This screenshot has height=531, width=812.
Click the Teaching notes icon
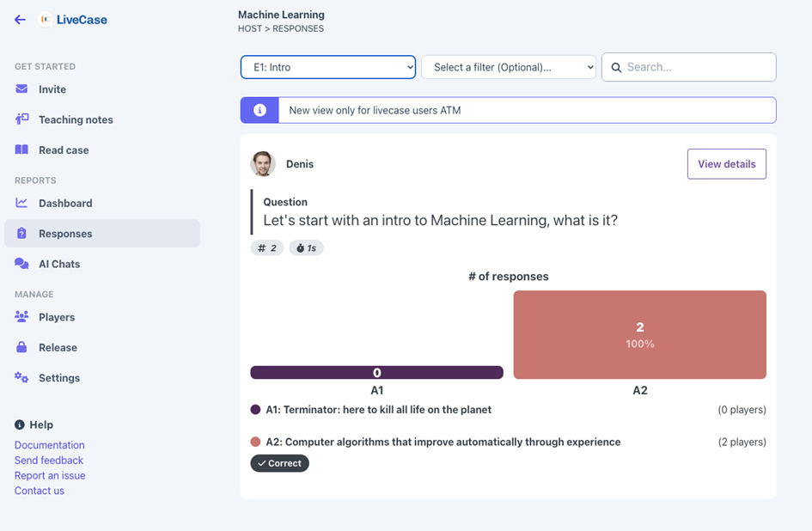point(21,119)
